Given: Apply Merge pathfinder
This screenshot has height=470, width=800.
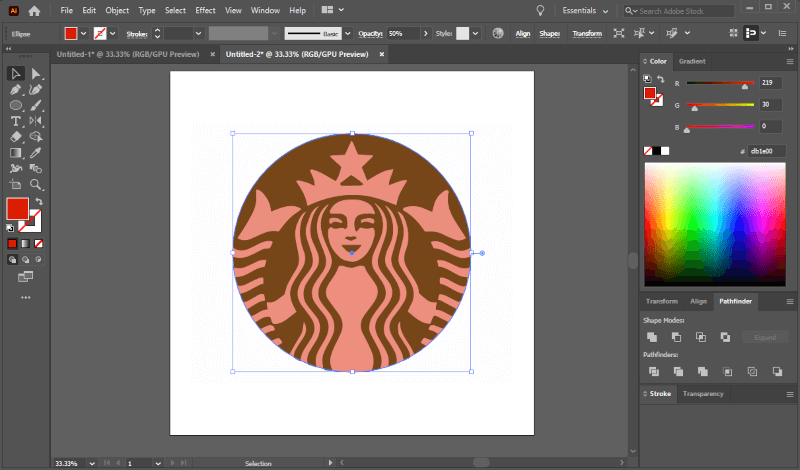Looking at the screenshot, I should click(703, 372).
